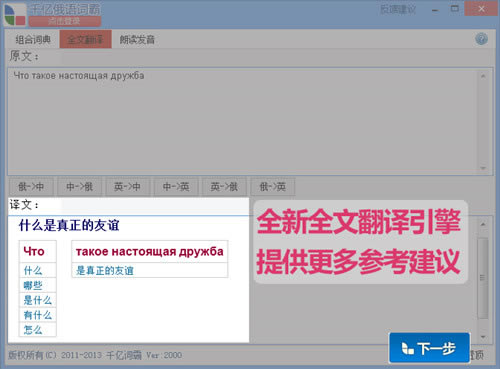The width and height of the screenshot is (500, 369).
Task: Click the 英->俄 translation button
Action: point(224,187)
